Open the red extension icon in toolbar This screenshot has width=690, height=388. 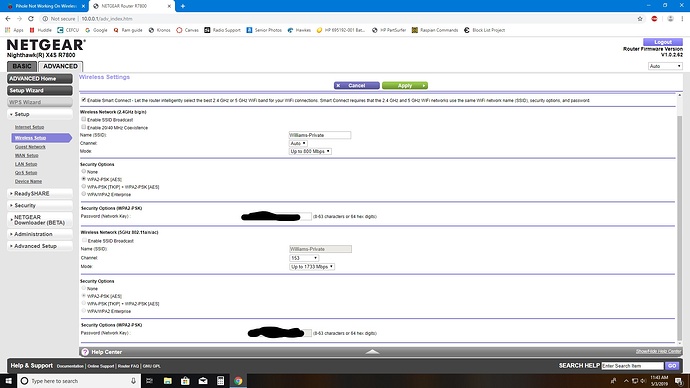point(654,18)
